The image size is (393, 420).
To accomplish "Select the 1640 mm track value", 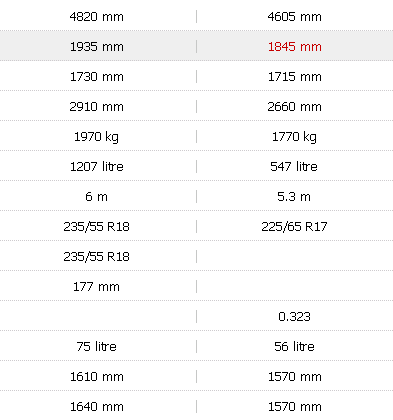I will (x=96, y=407).
